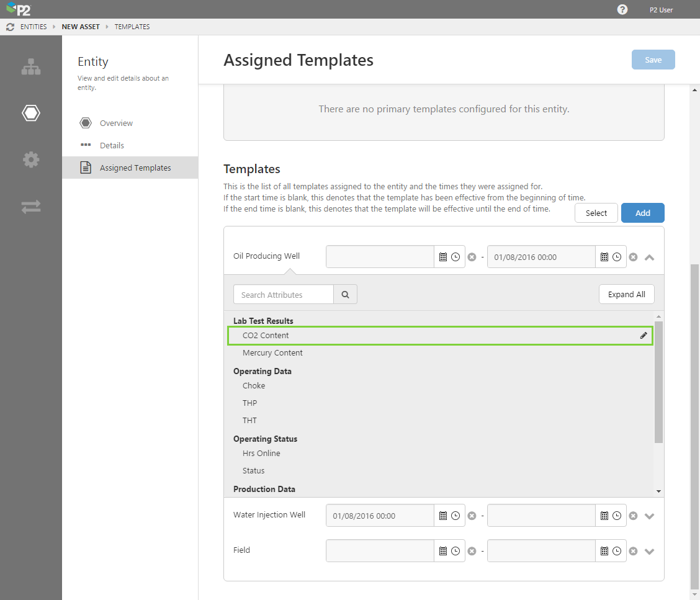
Task: Open the Details section
Action: [x=112, y=145]
